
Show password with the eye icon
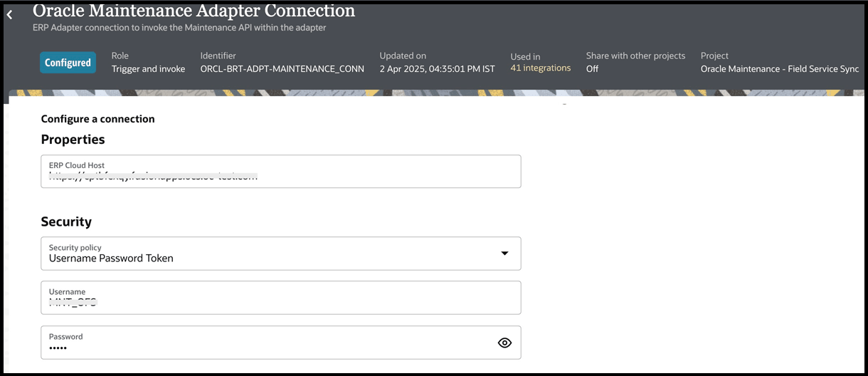pos(504,343)
